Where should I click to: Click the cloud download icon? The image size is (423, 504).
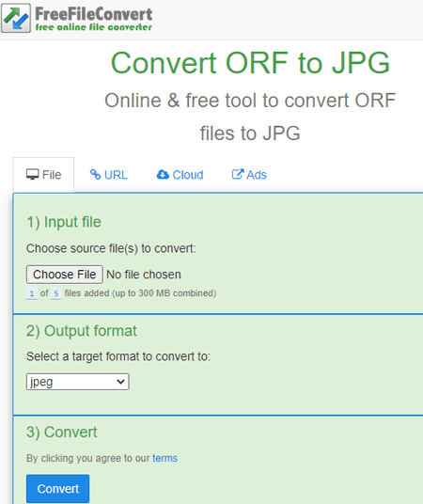[163, 174]
